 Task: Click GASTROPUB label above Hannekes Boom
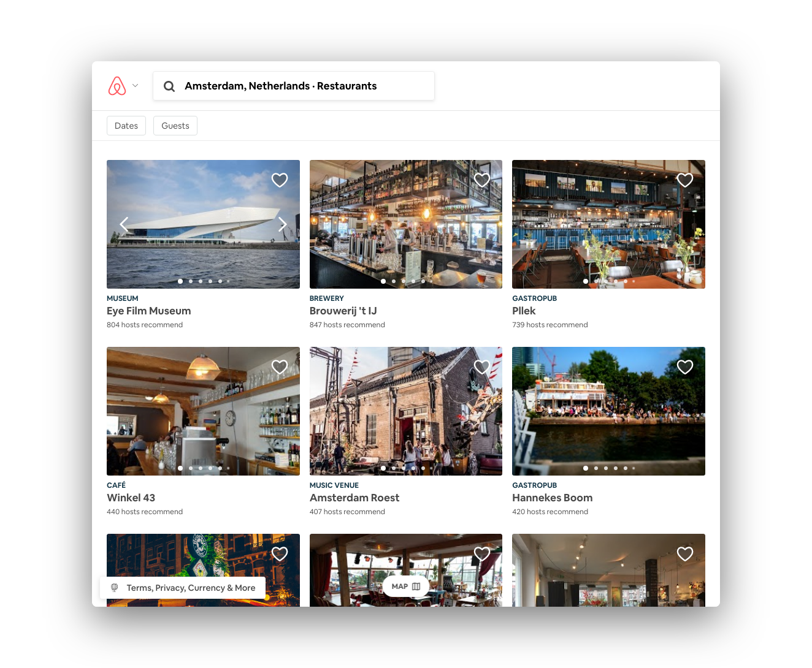coord(535,485)
